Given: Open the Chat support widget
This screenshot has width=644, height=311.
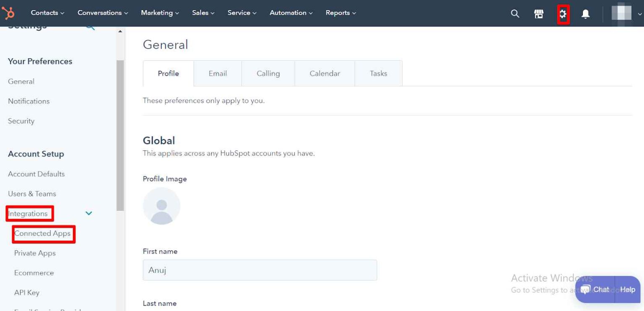Looking at the screenshot, I should (600, 289).
